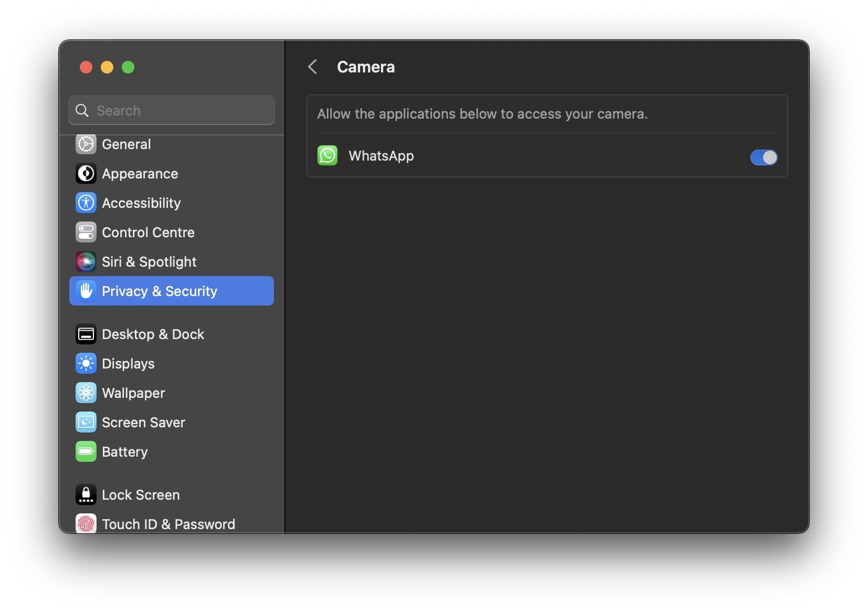Open the Appearance settings icon

[86, 174]
